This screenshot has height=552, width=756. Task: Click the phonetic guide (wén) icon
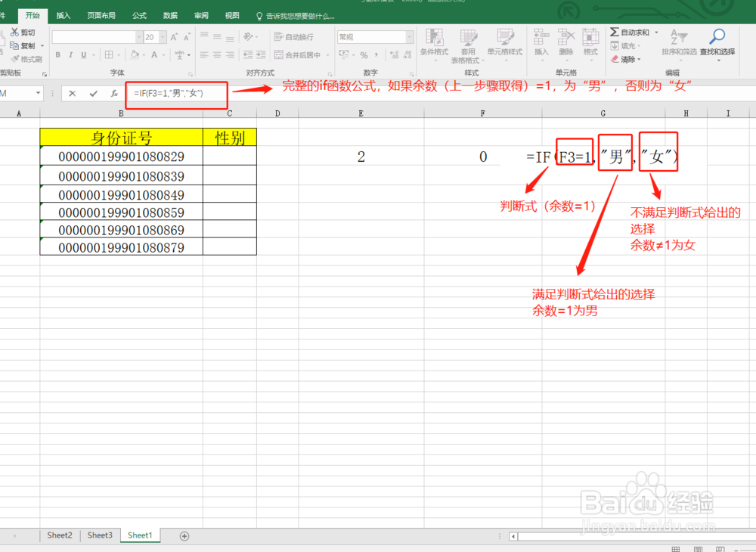pos(180,55)
